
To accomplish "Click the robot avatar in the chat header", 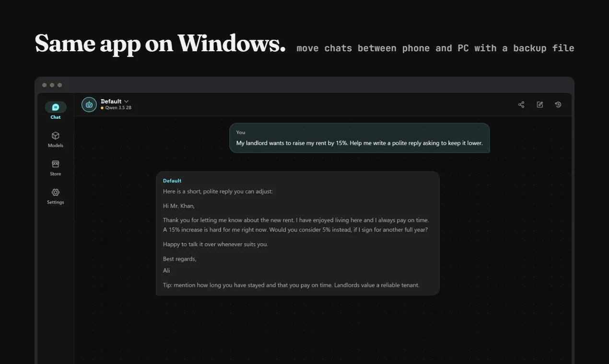I will coord(89,104).
